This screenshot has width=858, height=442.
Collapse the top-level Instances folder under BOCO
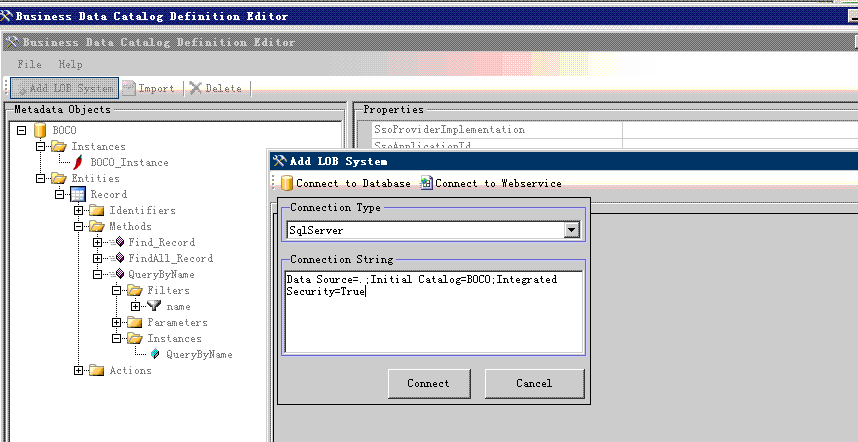[x=40, y=146]
